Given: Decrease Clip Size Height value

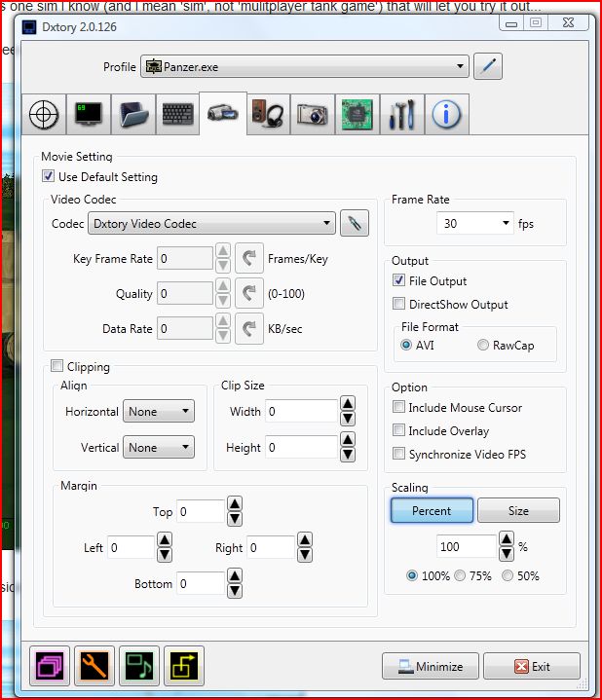Looking at the screenshot, I should [348, 455].
